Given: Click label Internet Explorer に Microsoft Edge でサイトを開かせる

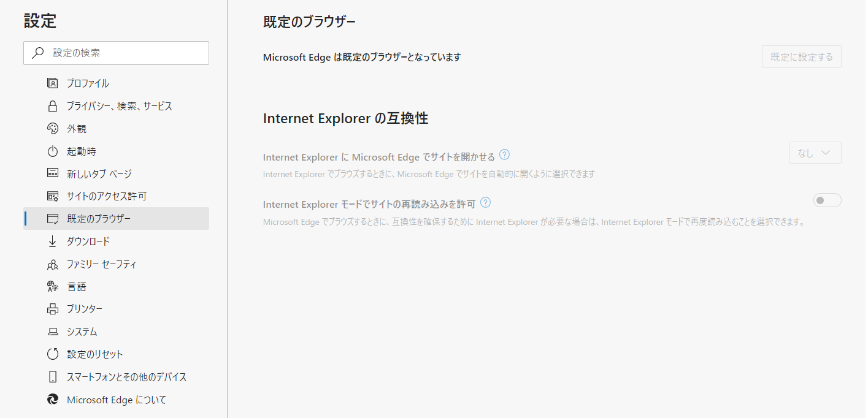Looking at the screenshot, I should 379,157.
